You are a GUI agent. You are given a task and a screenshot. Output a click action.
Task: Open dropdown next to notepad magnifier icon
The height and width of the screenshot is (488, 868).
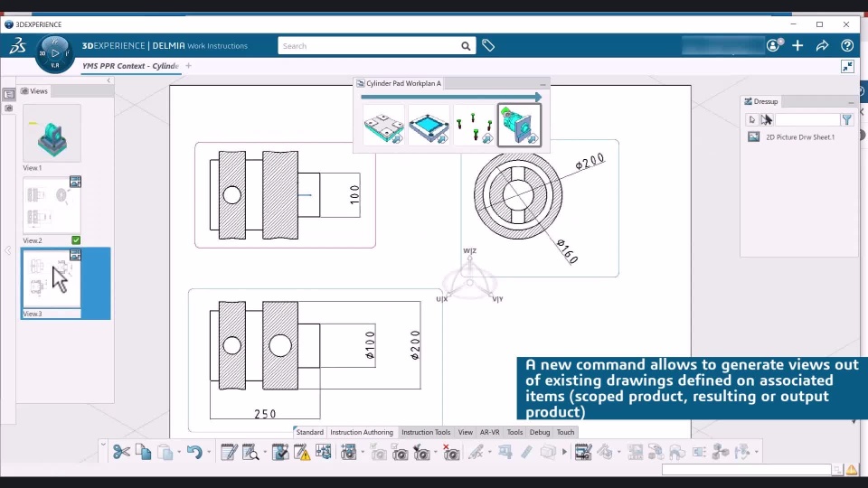265,453
